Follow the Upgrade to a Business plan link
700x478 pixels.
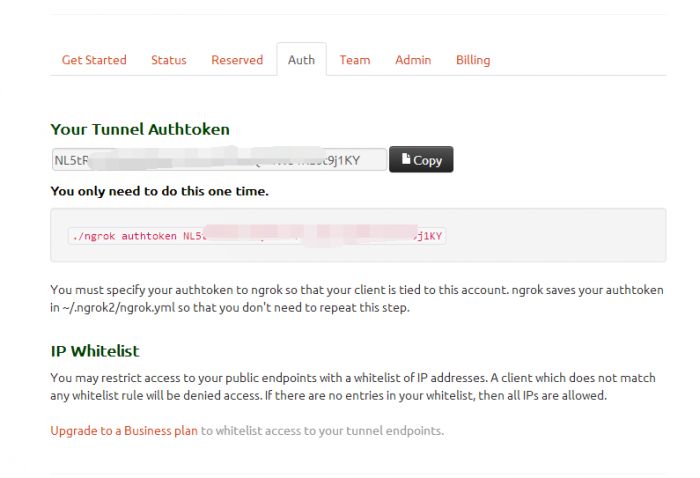point(124,431)
